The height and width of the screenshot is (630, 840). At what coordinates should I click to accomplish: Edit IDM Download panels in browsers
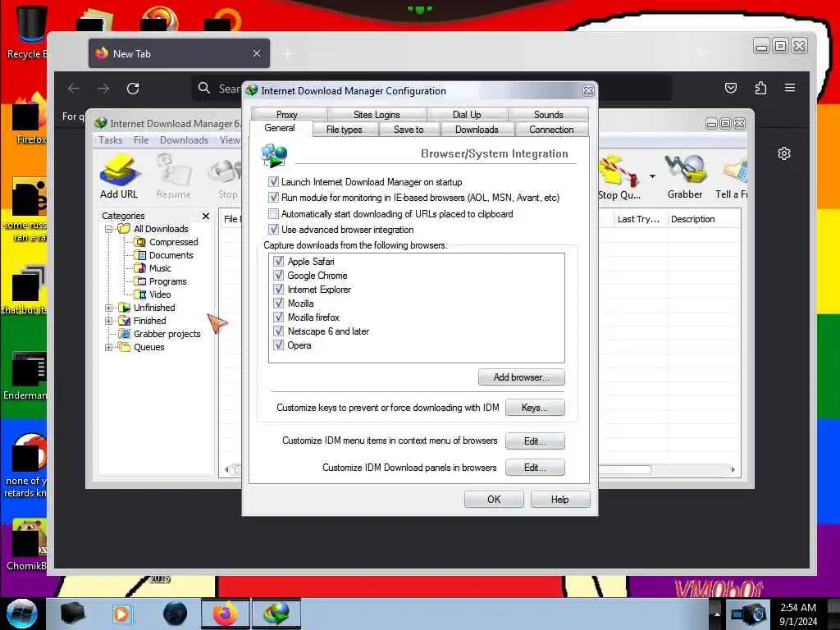[x=535, y=467]
